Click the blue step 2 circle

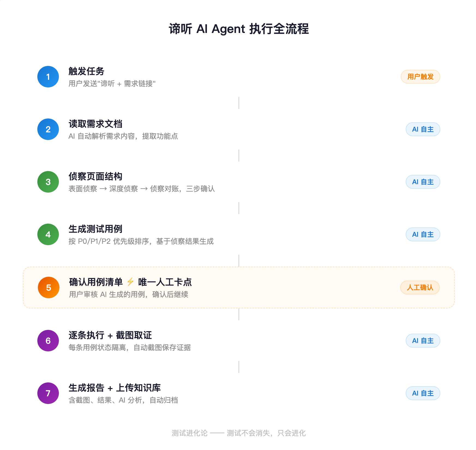click(48, 129)
